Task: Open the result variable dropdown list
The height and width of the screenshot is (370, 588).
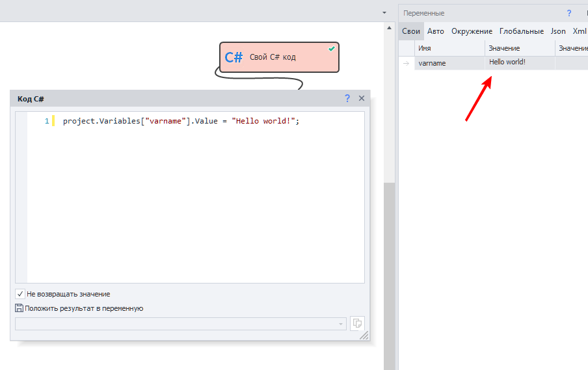Action: click(x=341, y=324)
